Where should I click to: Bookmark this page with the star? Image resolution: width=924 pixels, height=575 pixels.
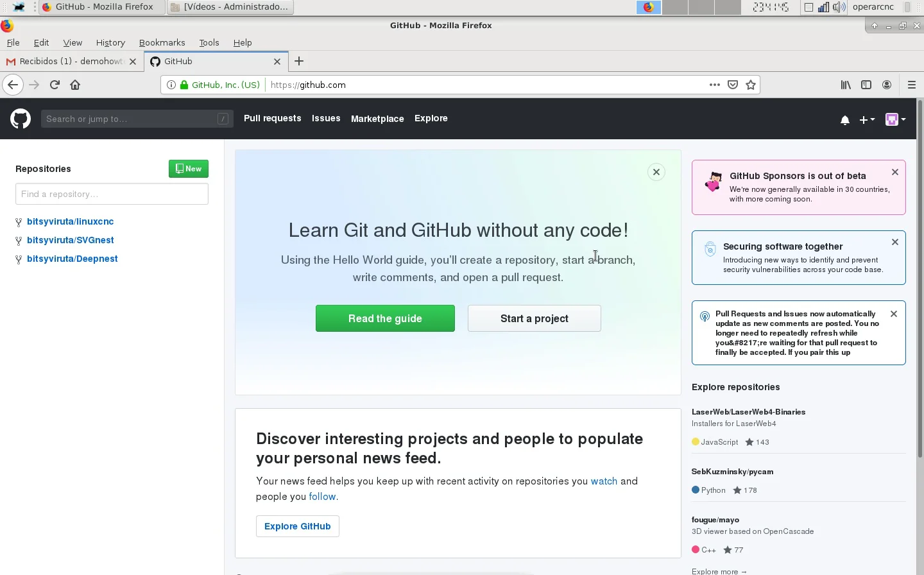(751, 85)
